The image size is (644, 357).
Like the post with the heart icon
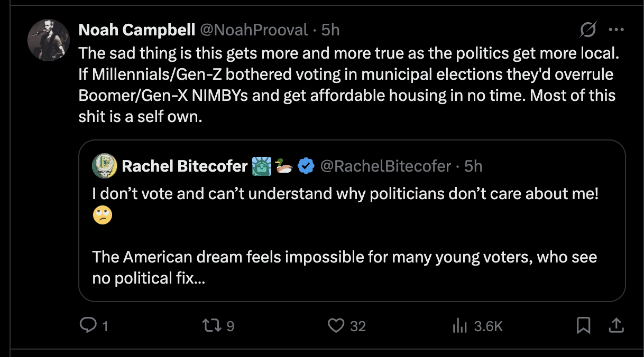point(336,326)
